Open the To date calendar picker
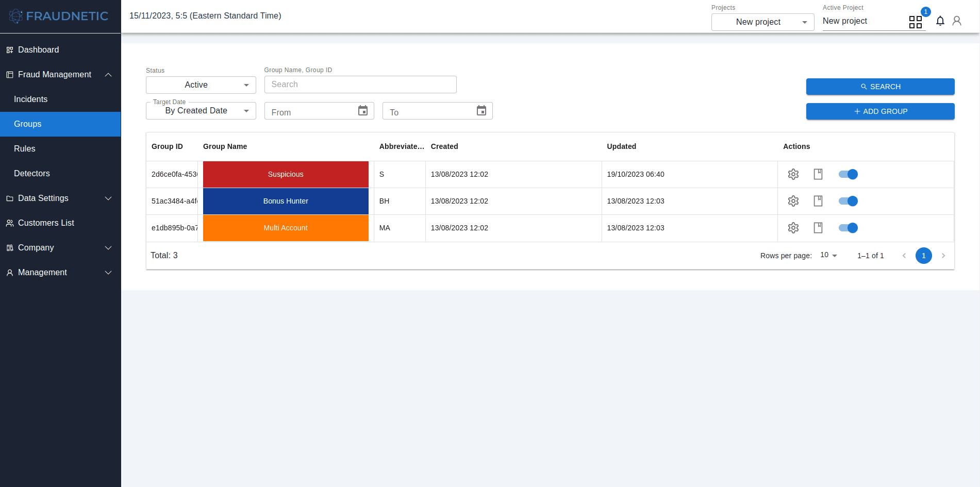The width and height of the screenshot is (980, 487). (x=481, y=111)
